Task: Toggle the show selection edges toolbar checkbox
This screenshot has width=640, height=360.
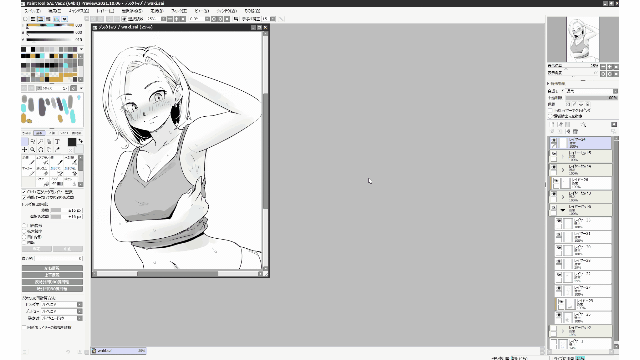Action: [x=124, y=19]
